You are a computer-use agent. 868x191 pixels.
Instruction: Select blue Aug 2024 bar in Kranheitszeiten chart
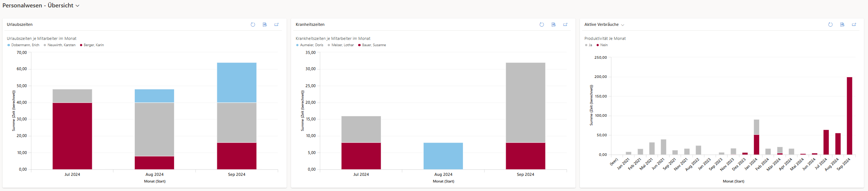pyautogui.click(x=443, y=156)
